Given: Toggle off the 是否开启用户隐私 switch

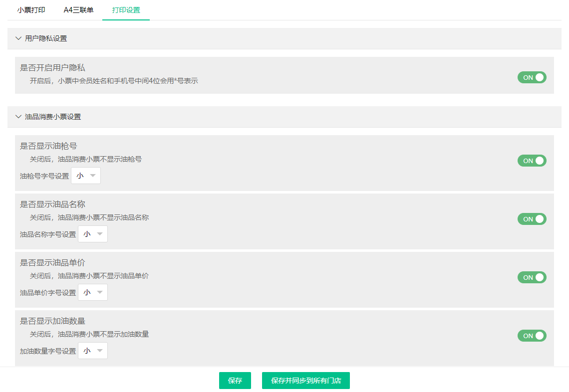Looking at the screenshot, I should [532, 77].
